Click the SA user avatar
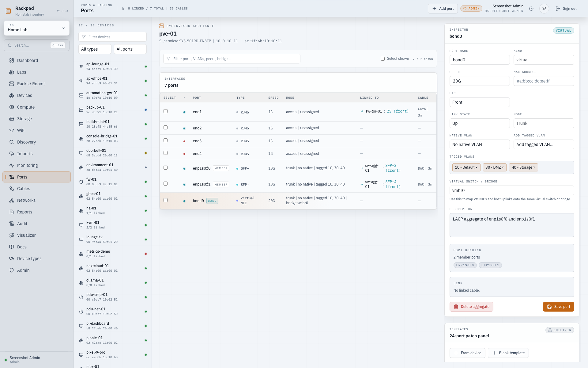This screenshot has width=588, height=368. (x=544, y=9)
